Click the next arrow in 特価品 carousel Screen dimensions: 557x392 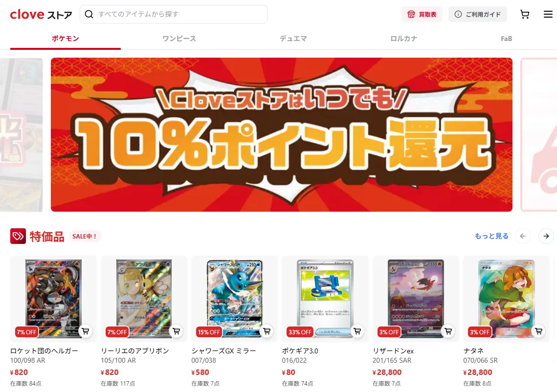pos(546,236)
